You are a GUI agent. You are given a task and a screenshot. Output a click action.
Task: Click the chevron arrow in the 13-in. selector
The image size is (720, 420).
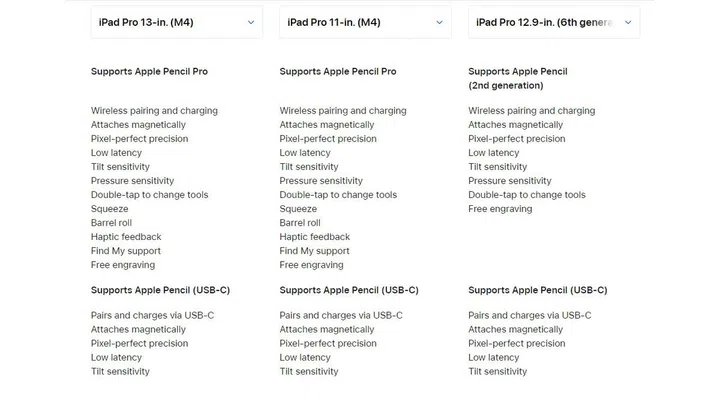pos(250,22)
